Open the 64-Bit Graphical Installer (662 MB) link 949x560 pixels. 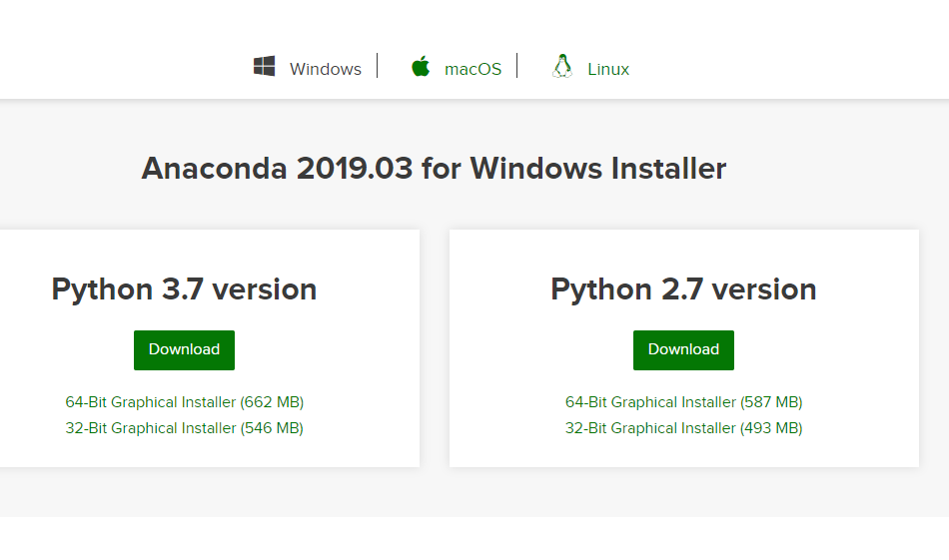[x=185, y=402]
